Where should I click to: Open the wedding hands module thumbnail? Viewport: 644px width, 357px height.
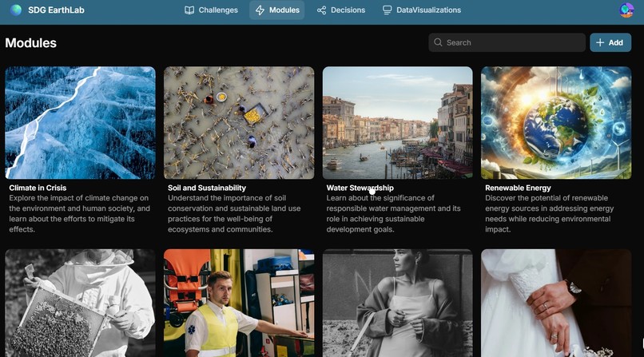556,303
